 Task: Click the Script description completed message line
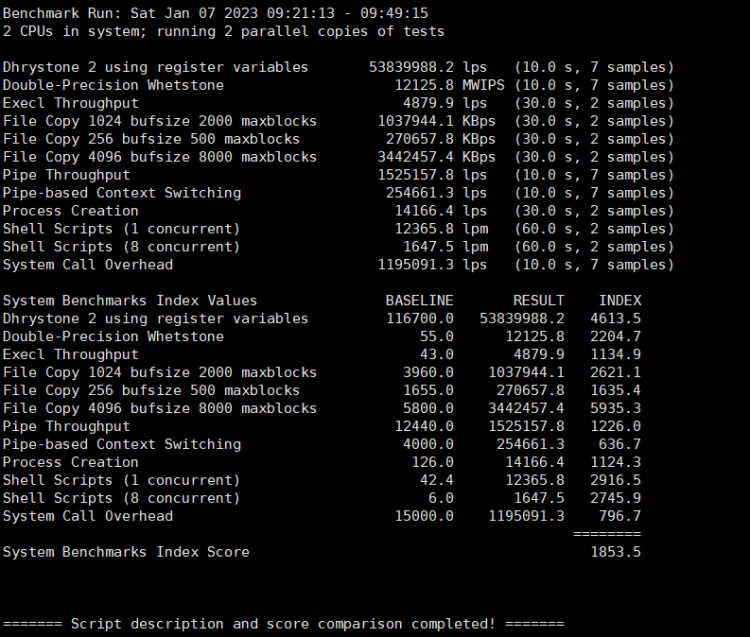(283, 624)
